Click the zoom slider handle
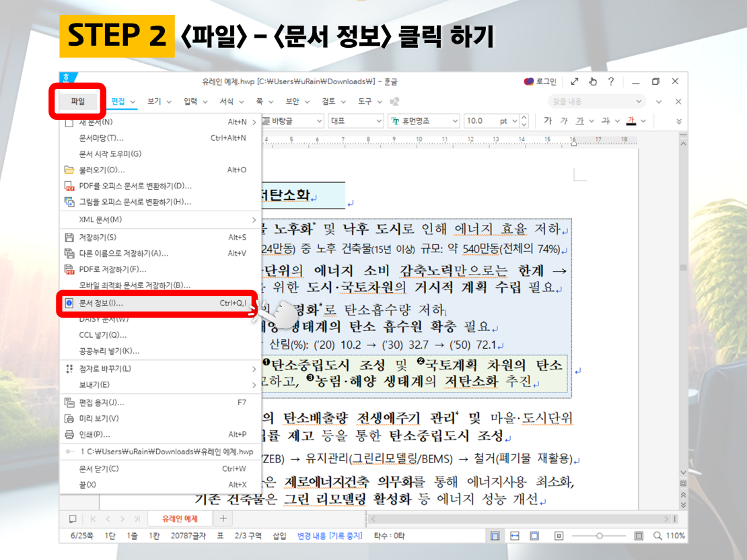 point(600,536)
